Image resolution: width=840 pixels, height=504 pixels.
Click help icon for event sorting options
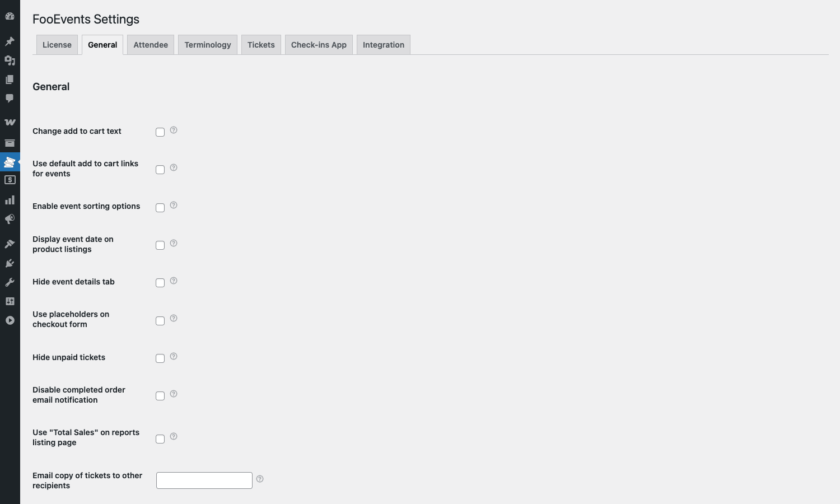pos(174,205)
